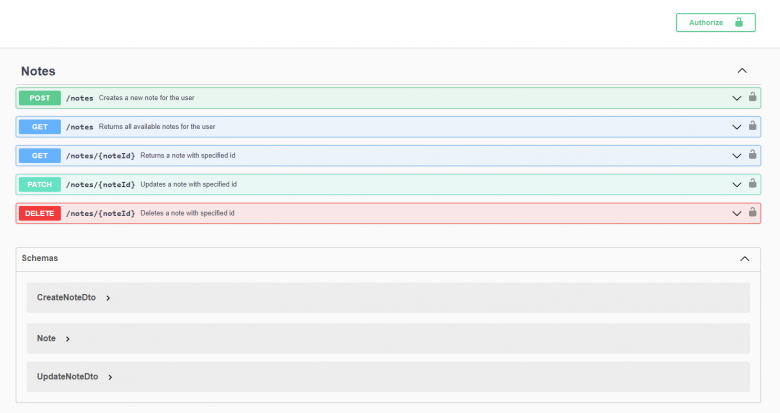Expand the GET /notes all notes arrow
Viewport: 780px width, 413px height.
tap(737, 127)
